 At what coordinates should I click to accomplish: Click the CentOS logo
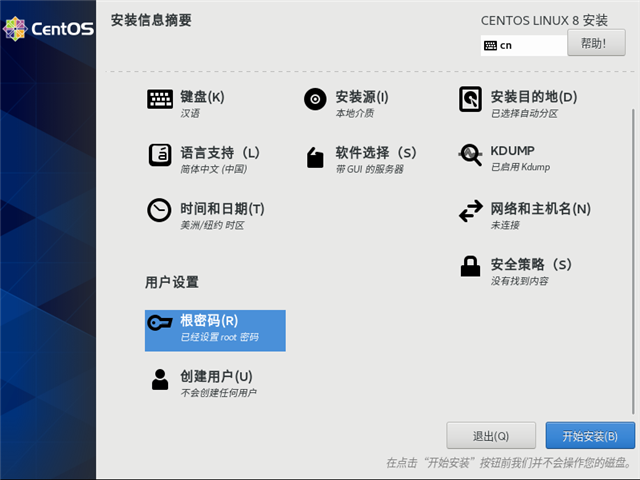coord(48,29)
